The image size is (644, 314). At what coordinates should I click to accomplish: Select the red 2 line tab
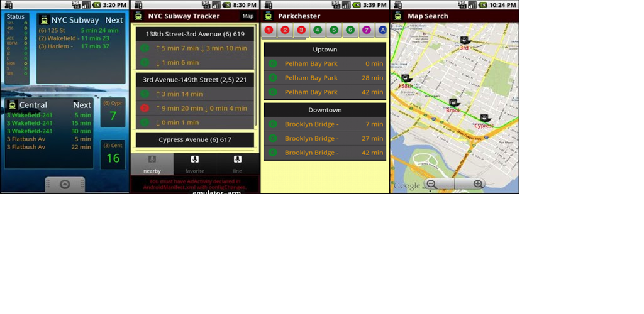(x=285, y=30)
